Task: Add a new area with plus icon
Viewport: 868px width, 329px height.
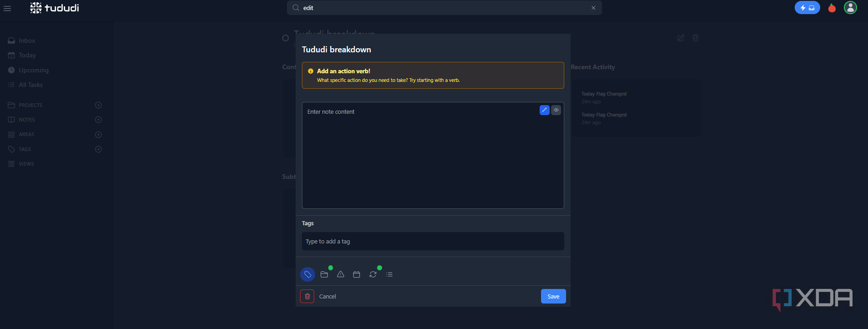Action: click(x=98, y=135)
